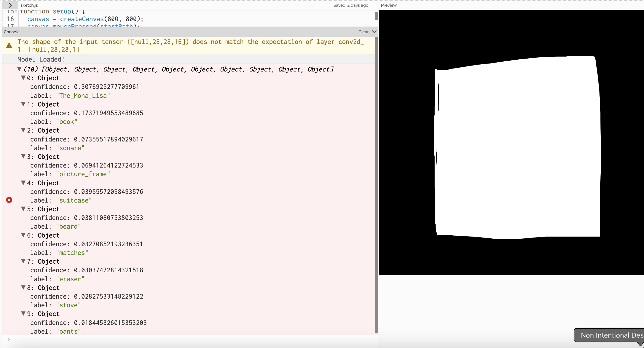The image size is (644, 348).
Task: Click the white drawing in preview canvas
Action: (517, 147)
